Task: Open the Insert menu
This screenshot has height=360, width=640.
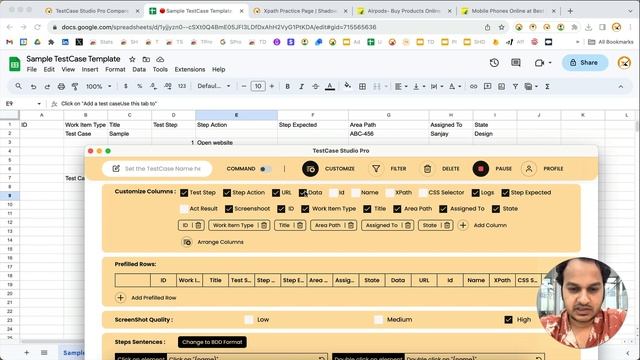Action: (90, 70)
